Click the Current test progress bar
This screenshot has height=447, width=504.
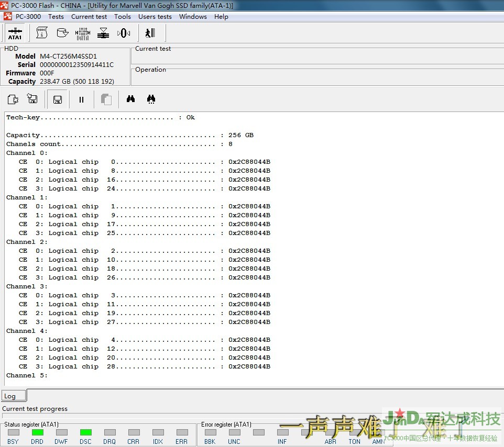[253, 415]
